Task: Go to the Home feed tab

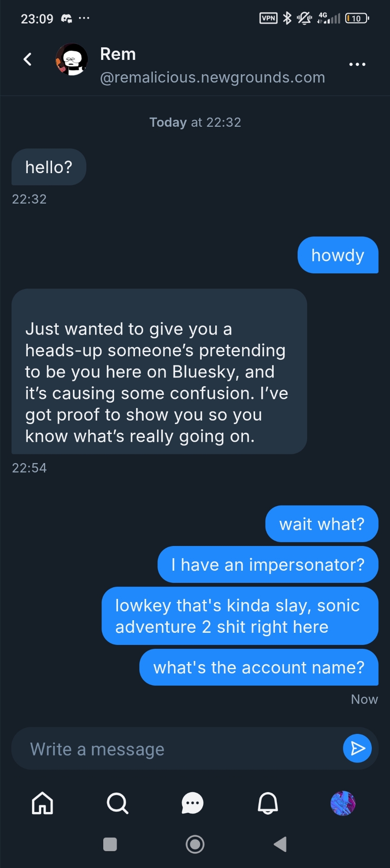Action: [43, 803]
